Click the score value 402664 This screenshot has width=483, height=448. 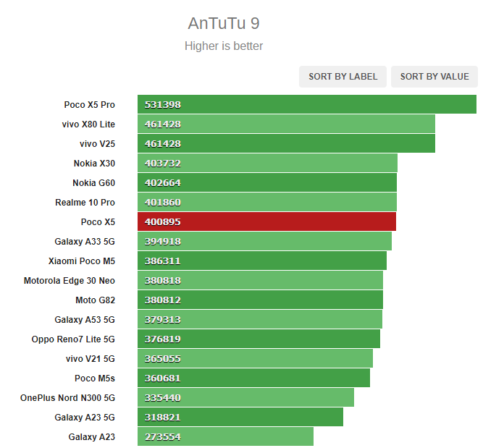163,183
